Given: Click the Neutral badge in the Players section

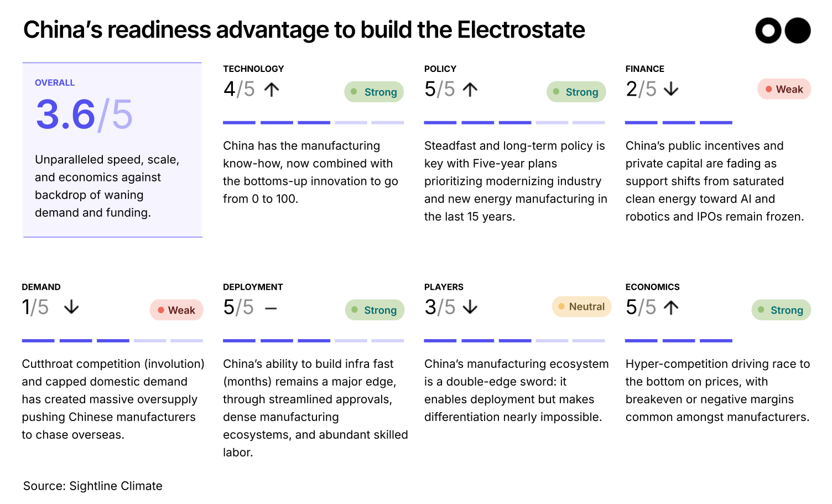Looking at the screenshot, I should click(581, 306).
